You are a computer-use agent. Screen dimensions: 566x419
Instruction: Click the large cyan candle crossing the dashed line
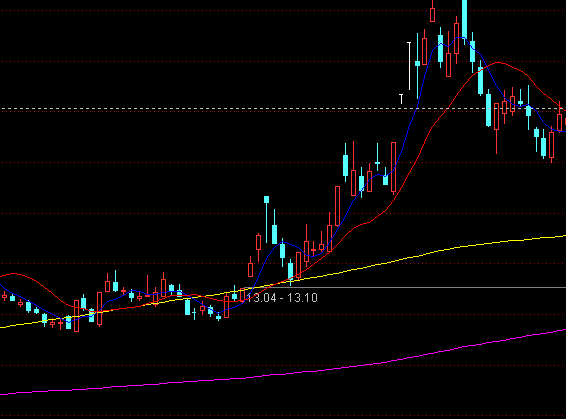tap(488, 108)
